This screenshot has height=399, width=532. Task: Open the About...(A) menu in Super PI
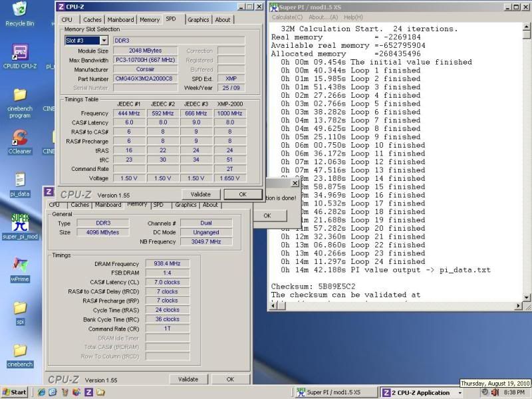[x=323, y=17]
